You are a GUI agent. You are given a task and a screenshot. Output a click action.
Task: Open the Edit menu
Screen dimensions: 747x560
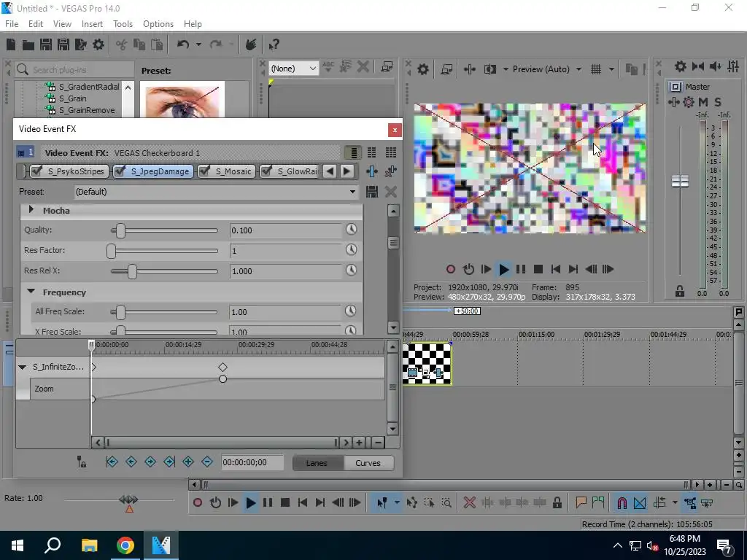pos(36,24)
